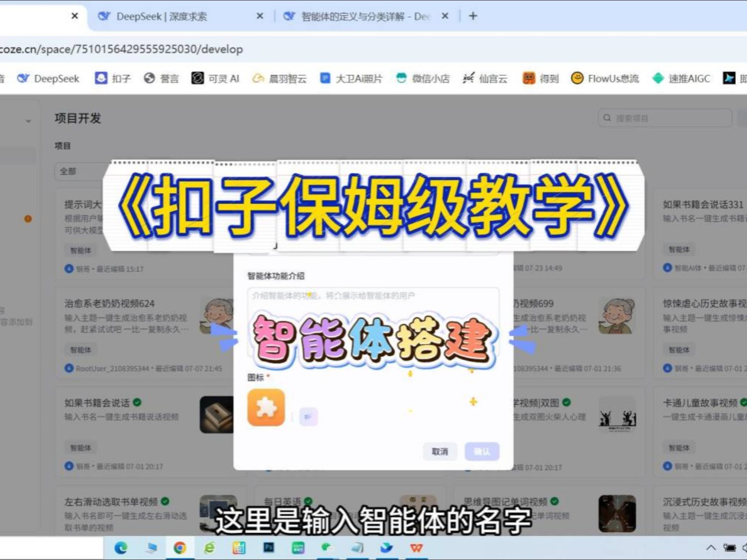Click the grandma thumbnail on 视频699 card
Screen dimensions: 747x560
click(x=617, y=316)
